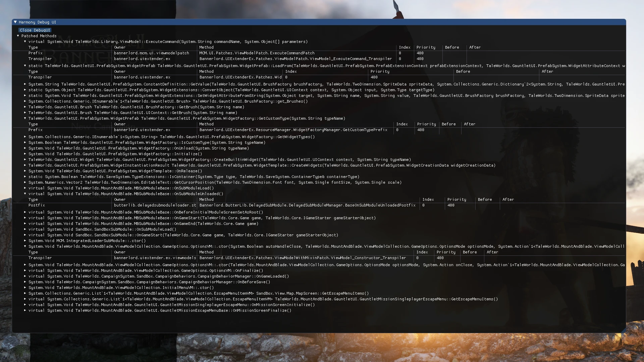The image size is (644, 362).
Task: Collapse the Harmony Debug UI title bar triangle
Action: click(15, 22)
